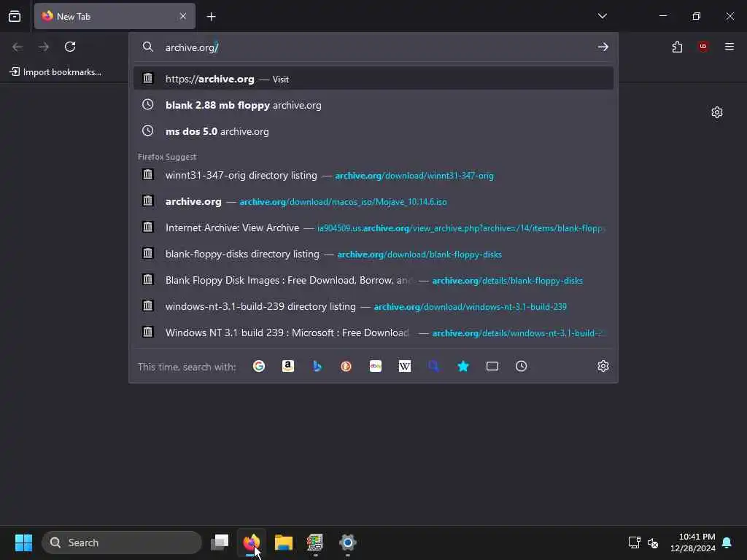Open Blank Floppy Disk Images details suggestion

[373, 279]
